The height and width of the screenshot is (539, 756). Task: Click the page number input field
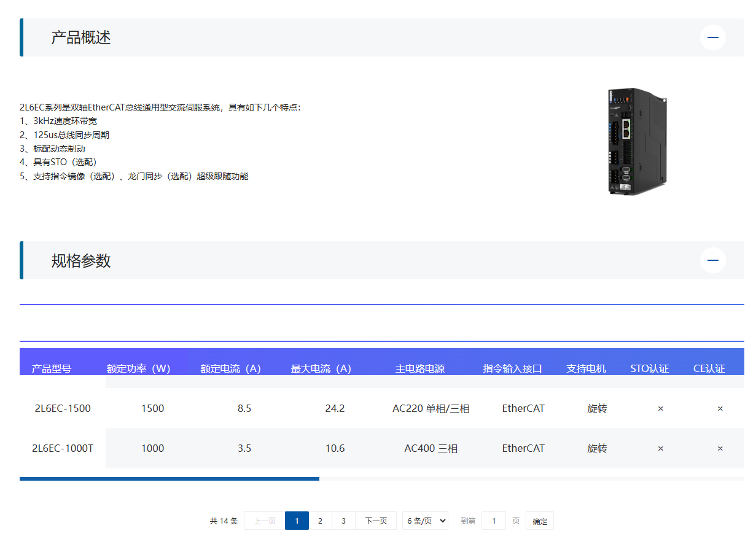click(494, 520)
